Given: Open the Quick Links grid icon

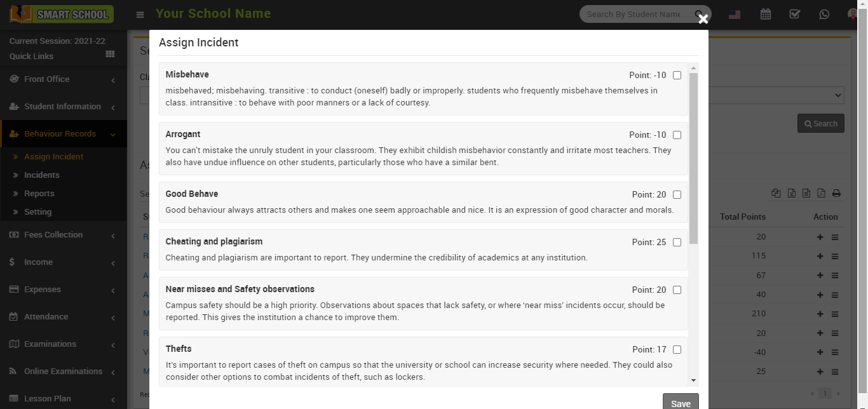Looking at the screenshot, I should (110, 55).
